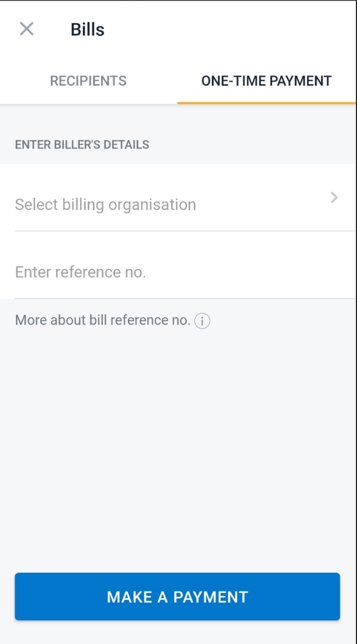This screenshot has height=644, width=357.
Task: Expand the billing organisation chevron
Action: [334, 198]
